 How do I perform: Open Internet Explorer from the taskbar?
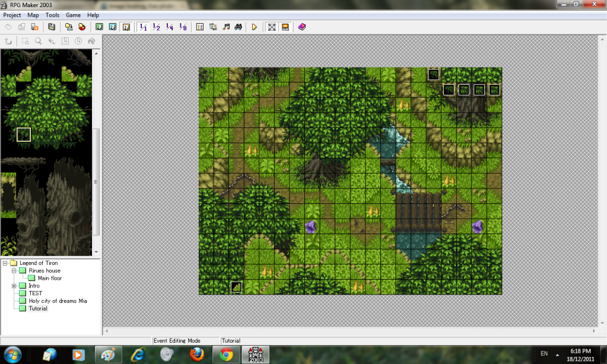click(138, 355)
